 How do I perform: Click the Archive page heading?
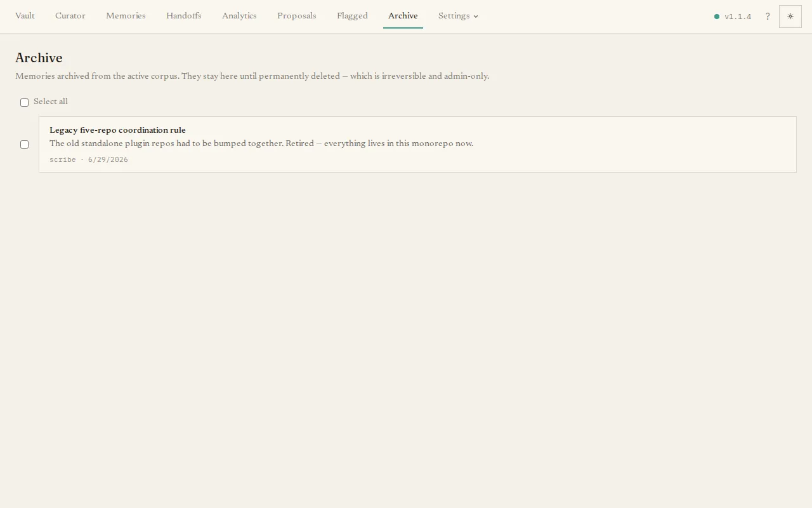[39, 58]
